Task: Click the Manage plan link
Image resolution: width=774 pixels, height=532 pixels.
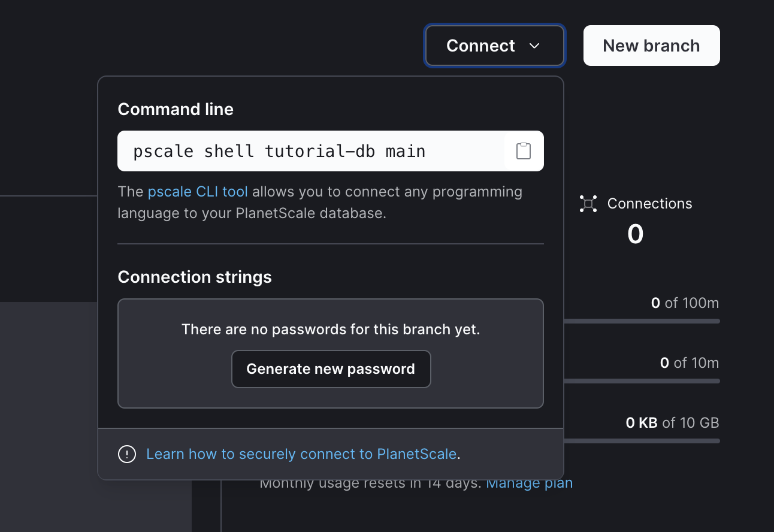Action: 529,482
